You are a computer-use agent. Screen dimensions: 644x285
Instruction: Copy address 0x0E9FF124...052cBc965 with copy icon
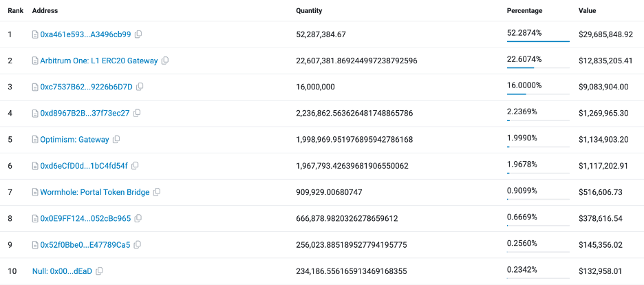tap(138, 219)
